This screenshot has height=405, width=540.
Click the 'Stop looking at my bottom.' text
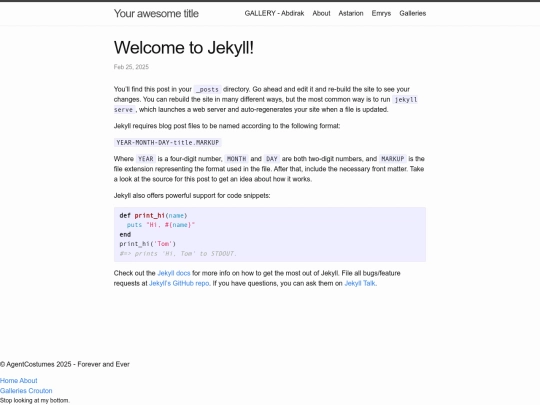pyautogui.click(x=35, y=401)
